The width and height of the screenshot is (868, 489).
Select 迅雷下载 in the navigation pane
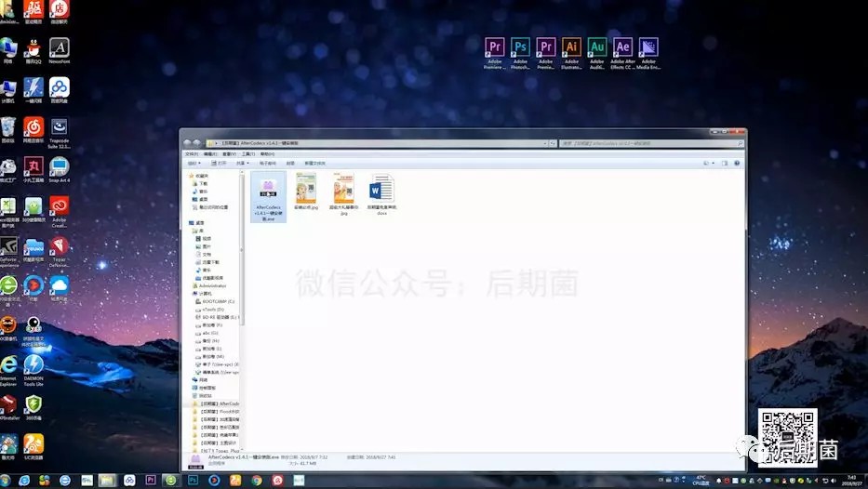[207, 262]
